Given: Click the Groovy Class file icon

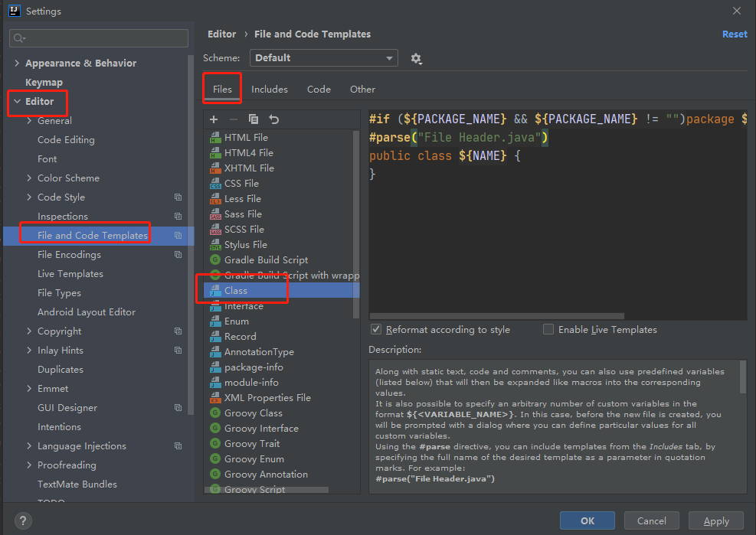Looking at the screenshot, I should [215, 413].
